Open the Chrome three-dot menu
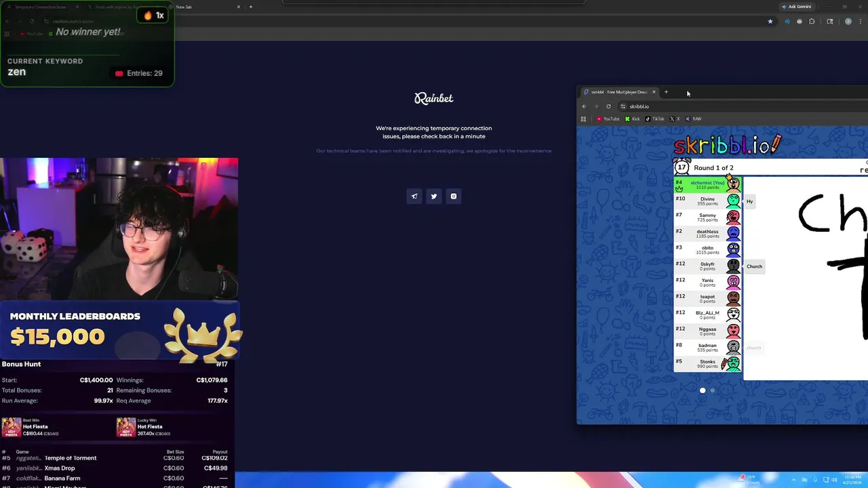868x488 pixels. pyautogui.click(x=861, y=22)
